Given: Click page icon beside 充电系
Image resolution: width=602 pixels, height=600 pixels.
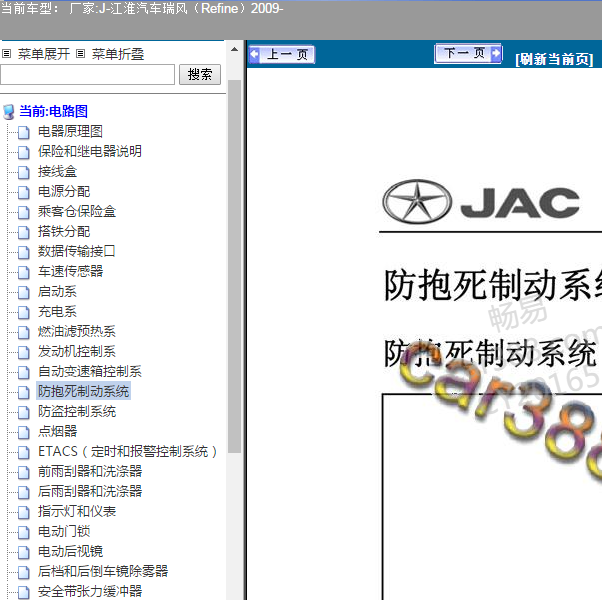Looking at the screenshot, I should [24, 312].
